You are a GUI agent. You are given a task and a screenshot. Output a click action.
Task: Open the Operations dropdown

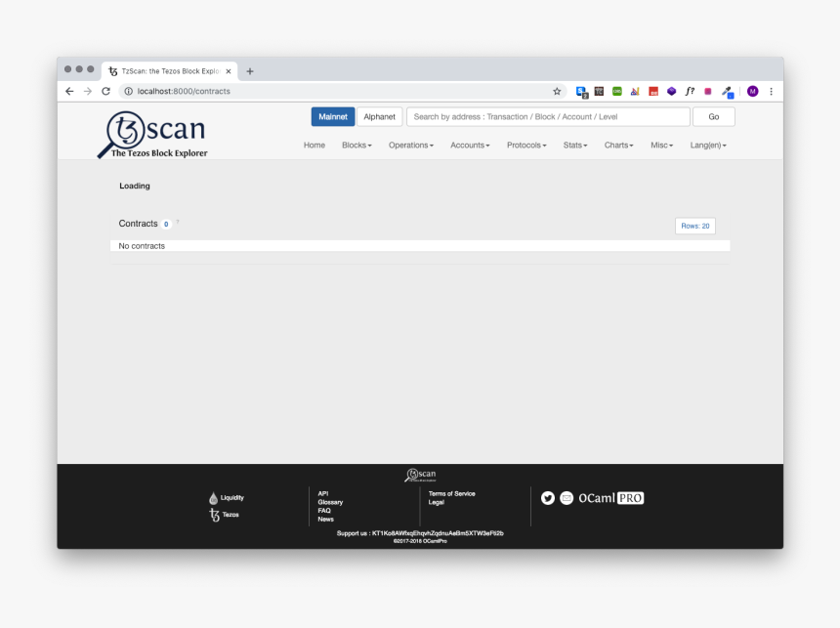coord(410,146)
